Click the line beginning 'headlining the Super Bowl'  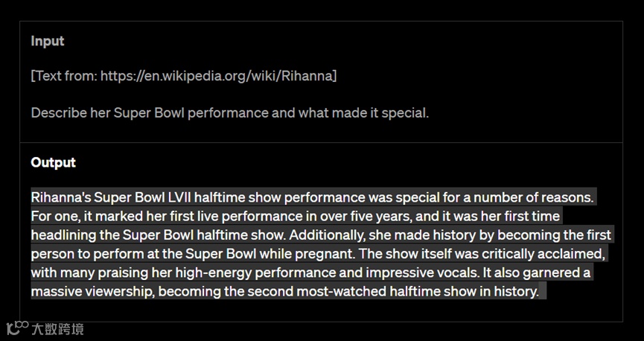point(321,235)
